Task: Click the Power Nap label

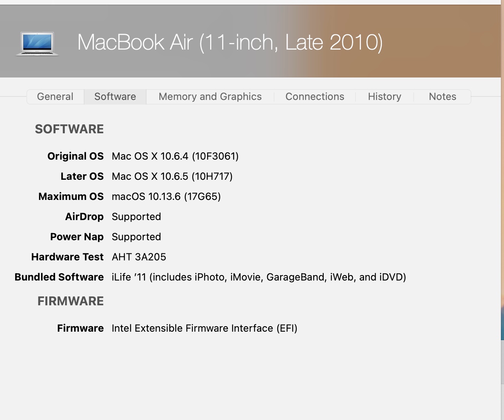Action: coord(77,237)
